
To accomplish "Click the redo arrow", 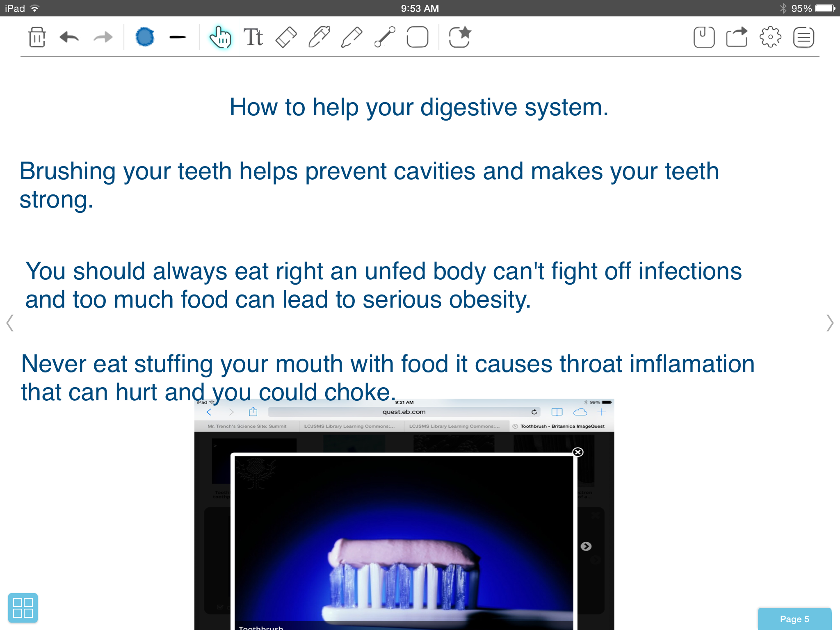I will 103,37.
